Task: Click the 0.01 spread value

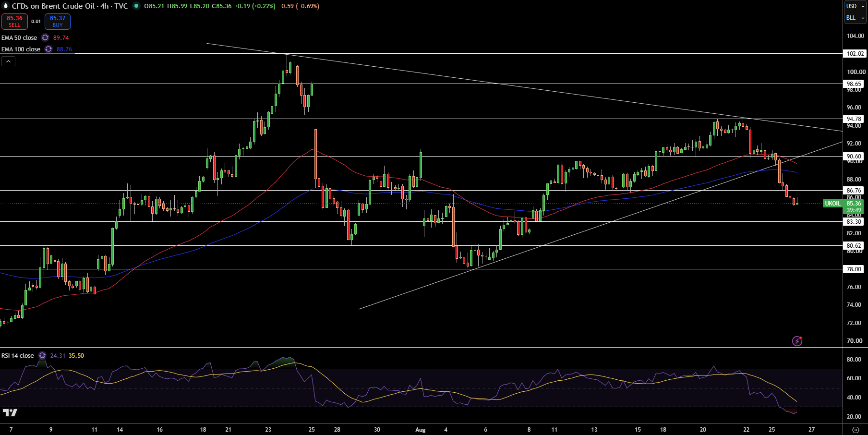Action: pyautogui.click(x=36, y=22)
